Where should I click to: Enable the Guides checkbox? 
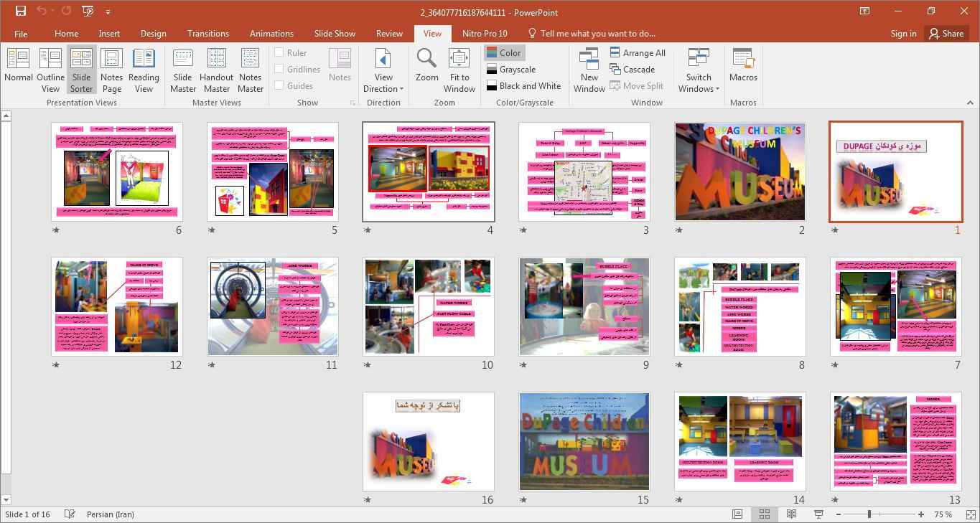[x=279, y=85]
